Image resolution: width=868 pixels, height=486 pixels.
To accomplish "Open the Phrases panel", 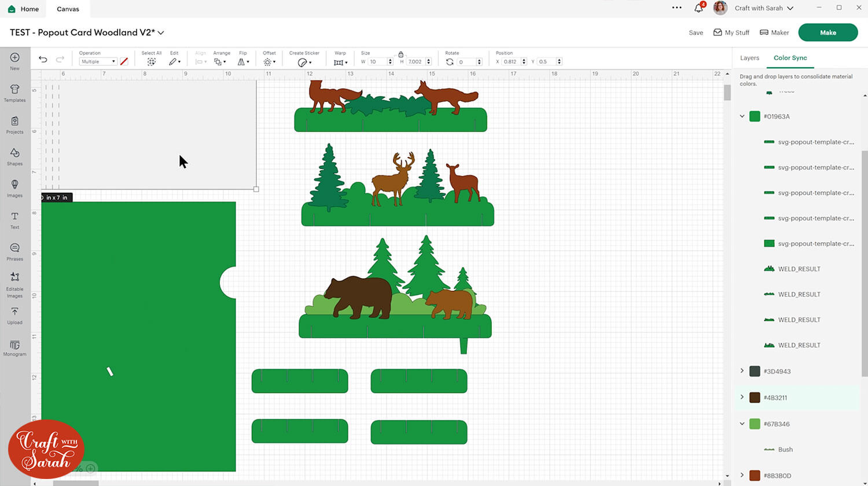I will pos(14,251).
